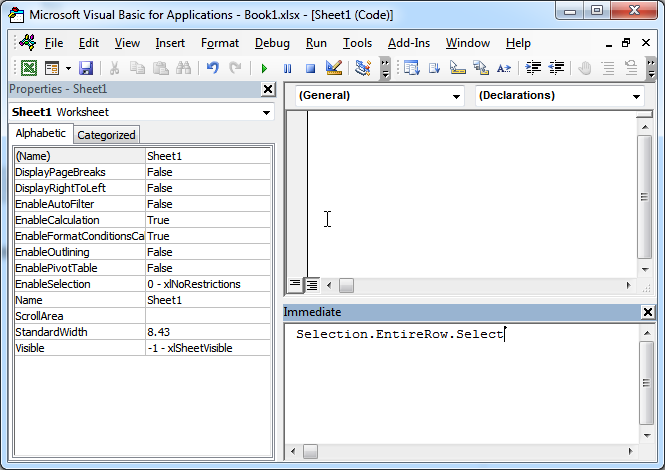The height and width of the screenshot is (470, 665).
Task: Click the Redo arrow icon
Action: tap(235, 68)
